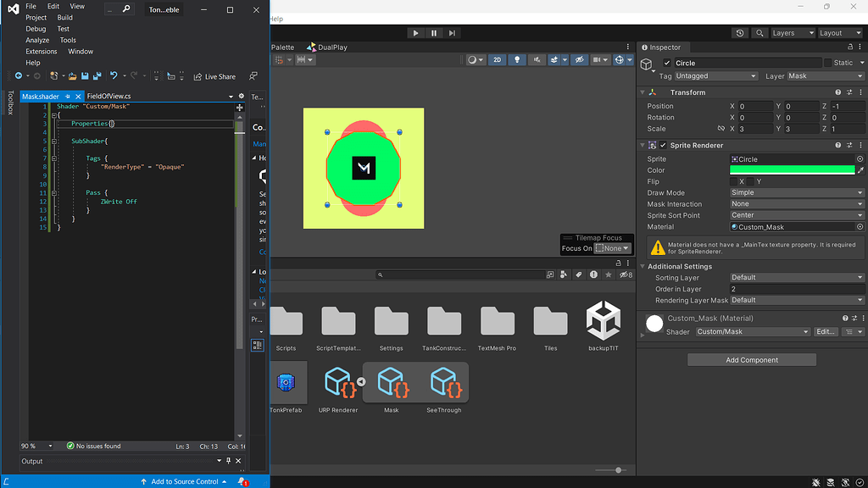Uncheck the Circle object active checkbox
This screenshot has height=488, width=868.
click(667, 64)
